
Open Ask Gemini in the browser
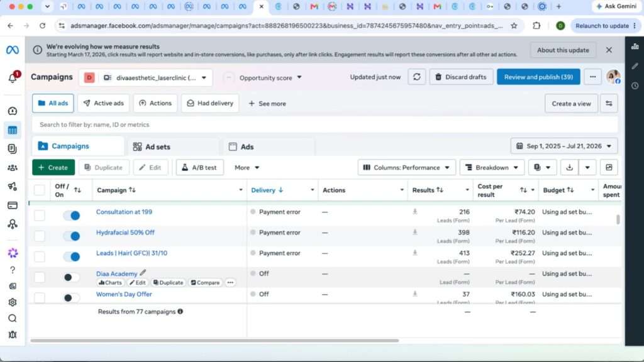616,6
